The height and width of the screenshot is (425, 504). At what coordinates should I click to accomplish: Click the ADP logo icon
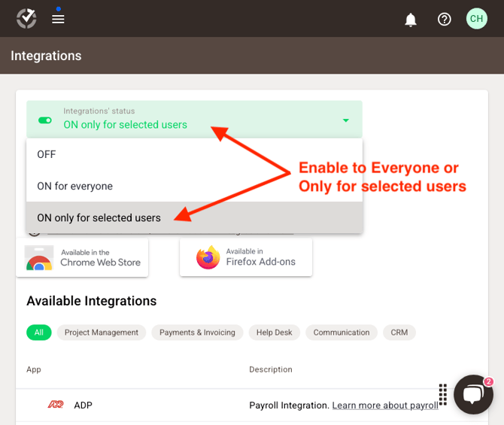point(56,405)
